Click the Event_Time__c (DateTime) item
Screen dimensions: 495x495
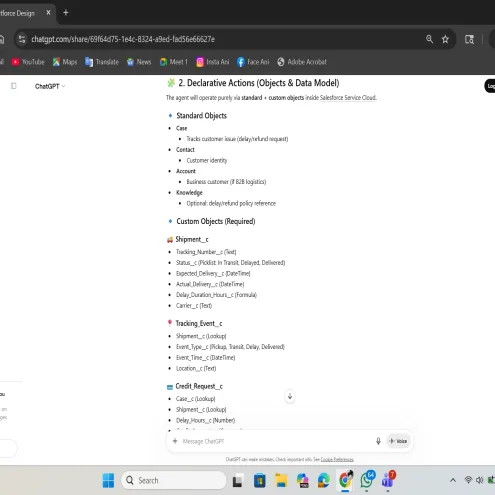coord(205,358)
